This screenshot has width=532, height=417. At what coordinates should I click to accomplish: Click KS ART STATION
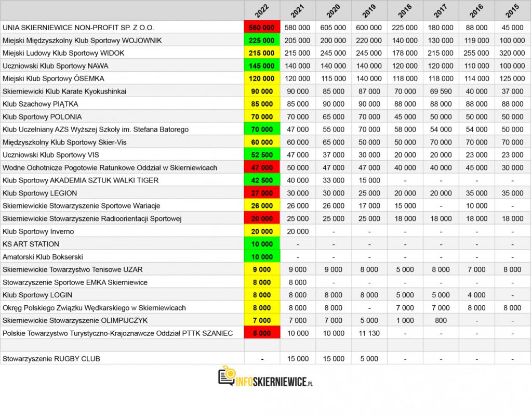click(x=31, y=244)
